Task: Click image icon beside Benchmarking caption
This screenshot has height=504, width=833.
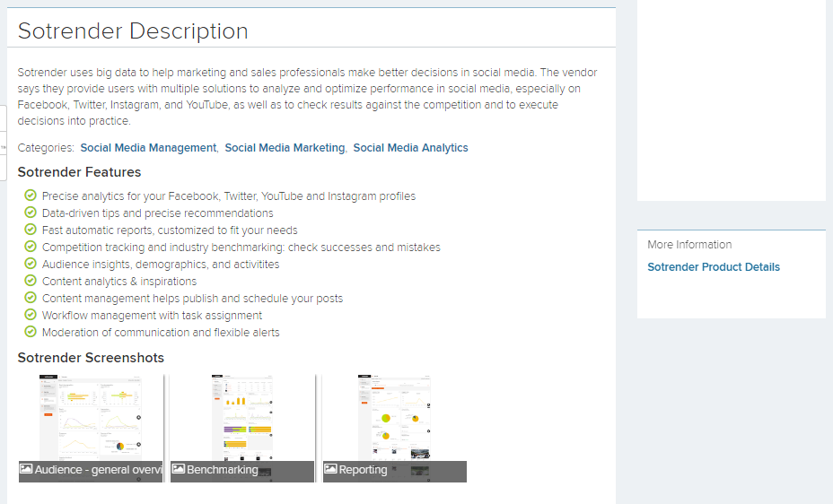Action: click(x=179, y=470)
